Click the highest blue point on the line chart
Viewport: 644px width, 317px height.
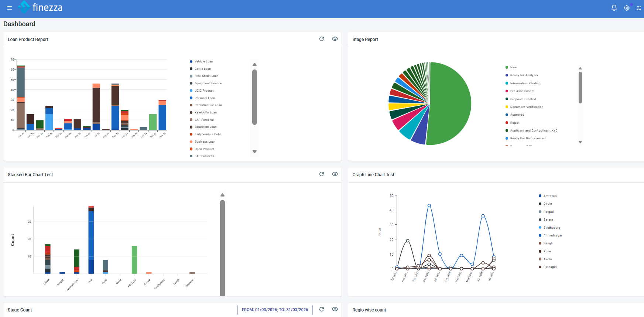pyautogui.click(x=429, y=205)
